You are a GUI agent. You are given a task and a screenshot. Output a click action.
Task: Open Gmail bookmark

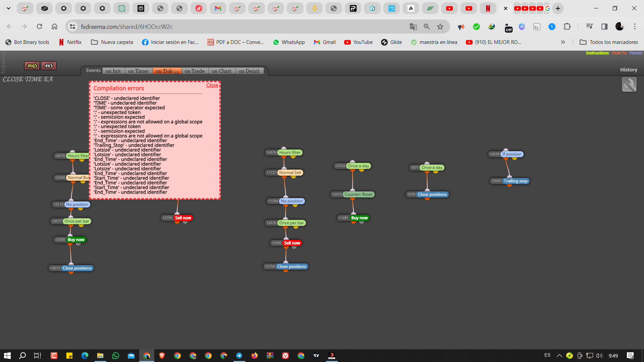coord(325,42)
